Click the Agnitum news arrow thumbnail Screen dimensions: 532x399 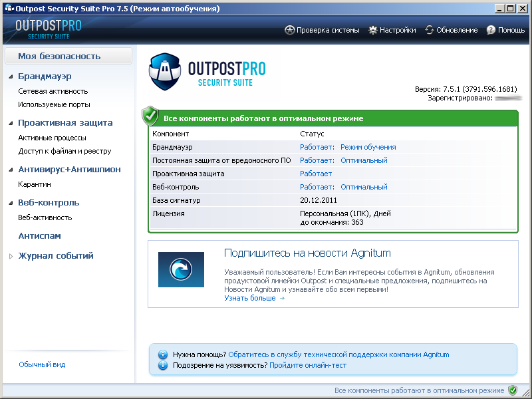[x=181, y=269]
